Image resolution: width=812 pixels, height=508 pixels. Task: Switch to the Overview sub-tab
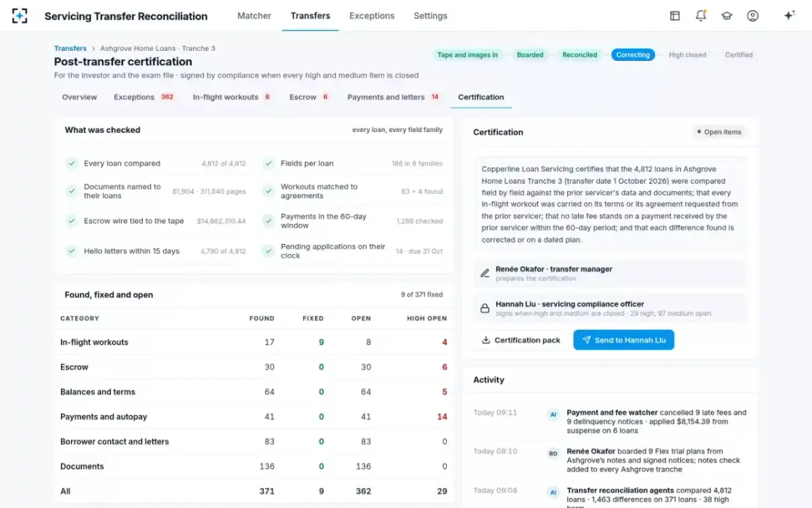tap(79, 97)
